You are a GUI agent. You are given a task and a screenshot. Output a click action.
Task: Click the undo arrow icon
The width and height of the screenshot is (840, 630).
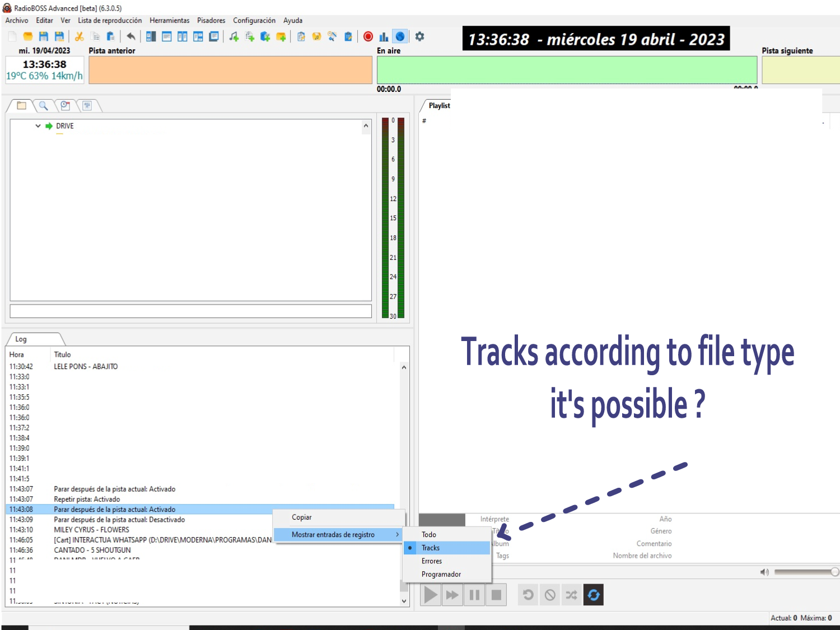130,36
